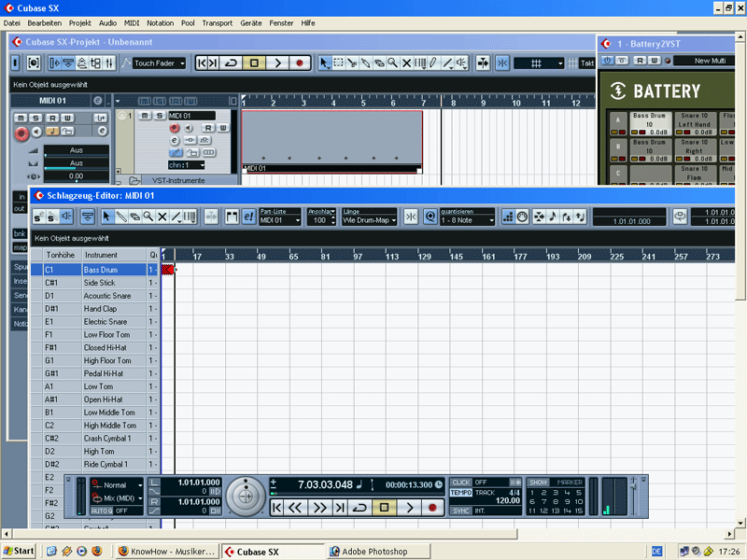Click the MIDI input connector icon in drum editor
Viewport: 747px width, 560px height.
pos(522,217)
